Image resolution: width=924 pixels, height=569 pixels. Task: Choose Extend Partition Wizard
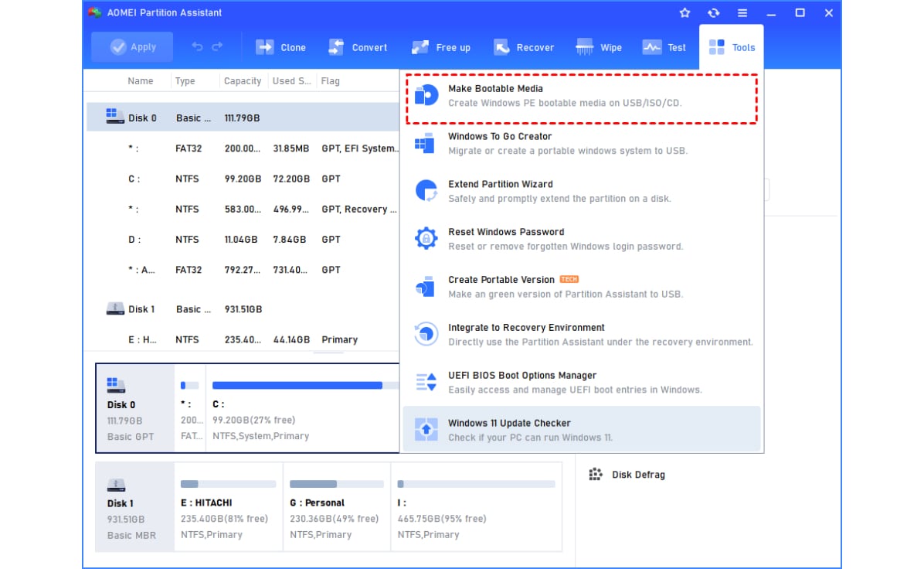582,191
